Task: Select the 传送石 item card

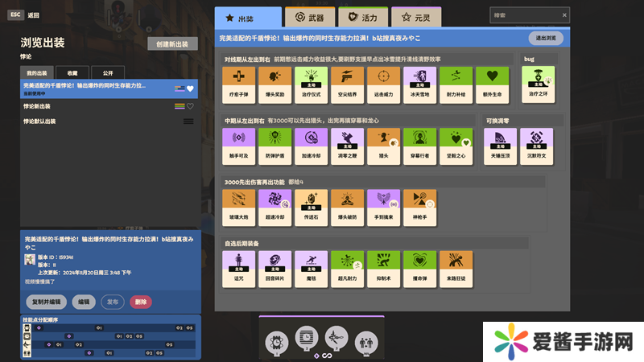Action: click(311, 208)
